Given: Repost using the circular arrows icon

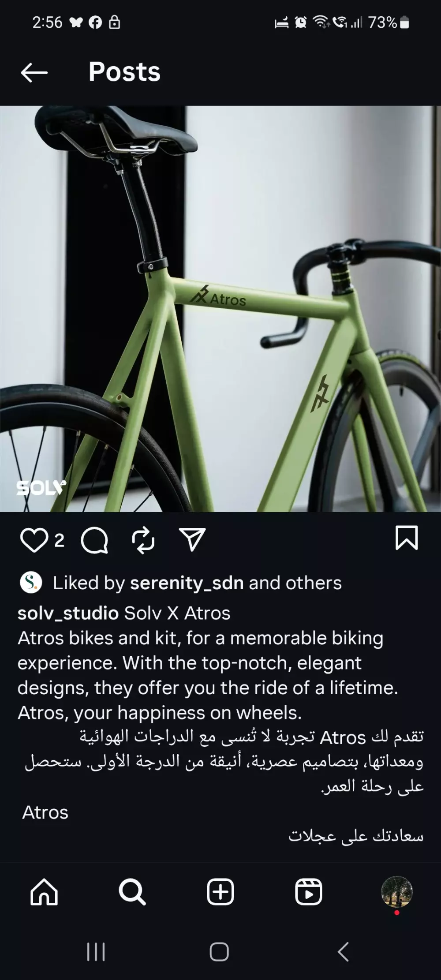Looking at the screenshot, I should [143, 540].
